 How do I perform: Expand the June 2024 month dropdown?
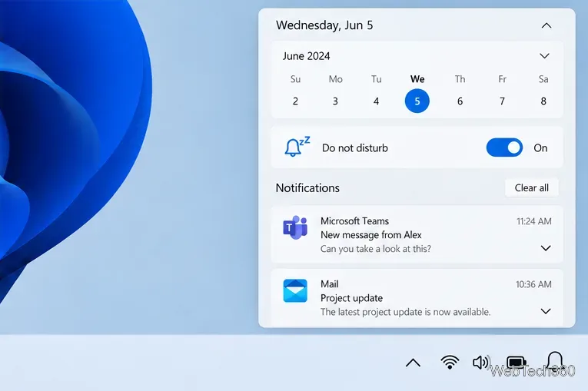pos(544,56)
